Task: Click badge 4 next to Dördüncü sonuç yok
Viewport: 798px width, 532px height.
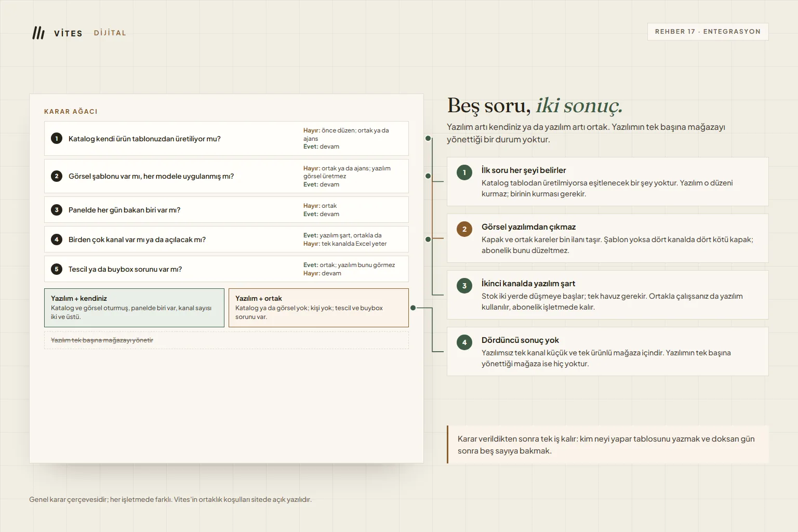Action: tap(464, 342)
